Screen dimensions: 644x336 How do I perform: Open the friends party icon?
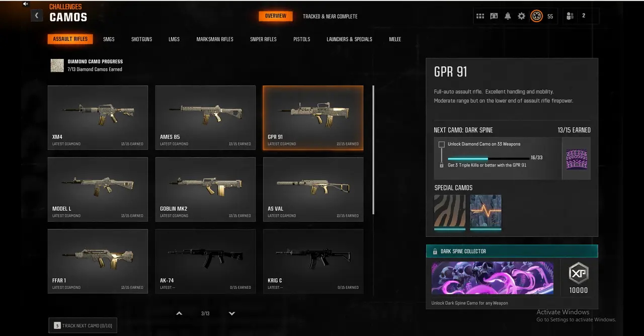pyautogui.click(x=570, y=16)
